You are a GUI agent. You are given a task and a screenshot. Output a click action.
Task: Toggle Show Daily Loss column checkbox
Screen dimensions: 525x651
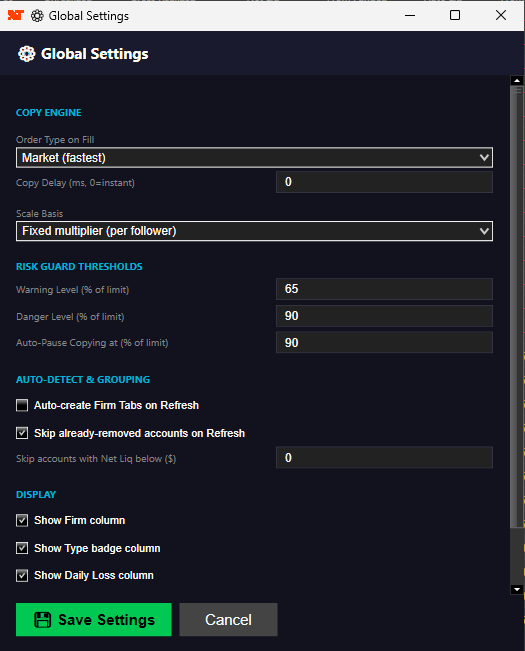[x=22, y=575]
